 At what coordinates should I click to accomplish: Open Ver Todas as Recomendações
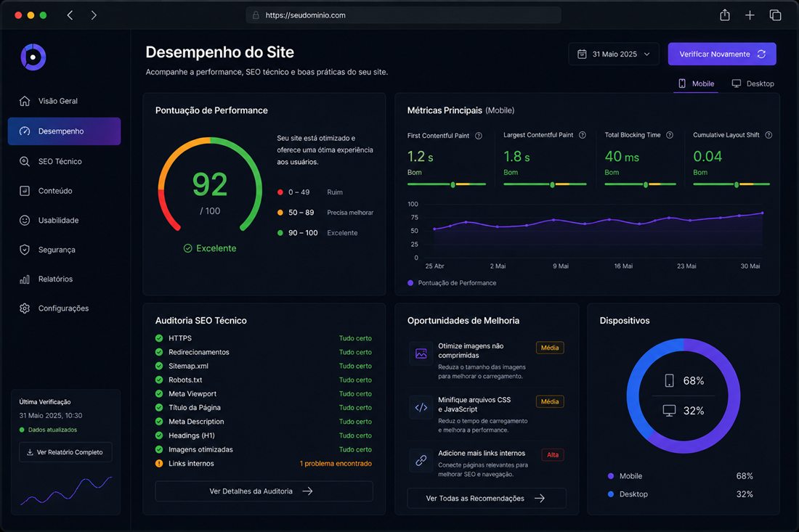487,499
